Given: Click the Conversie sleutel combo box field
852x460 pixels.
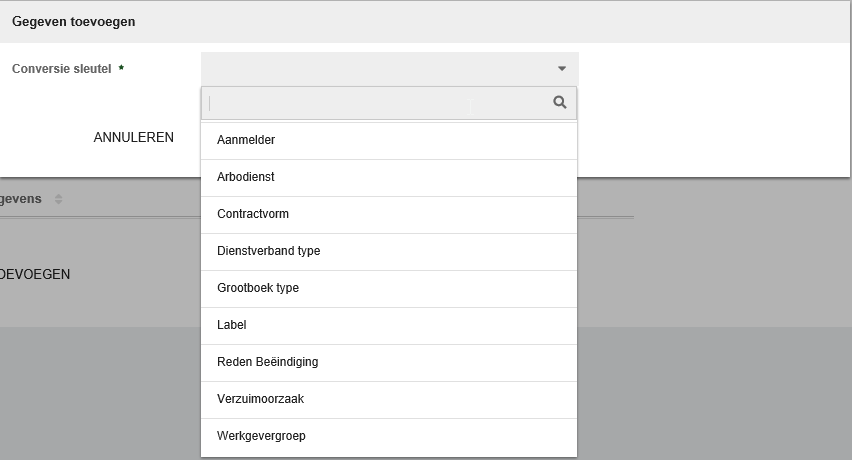Looking at the screenshot, I should [x=380, y=69].
